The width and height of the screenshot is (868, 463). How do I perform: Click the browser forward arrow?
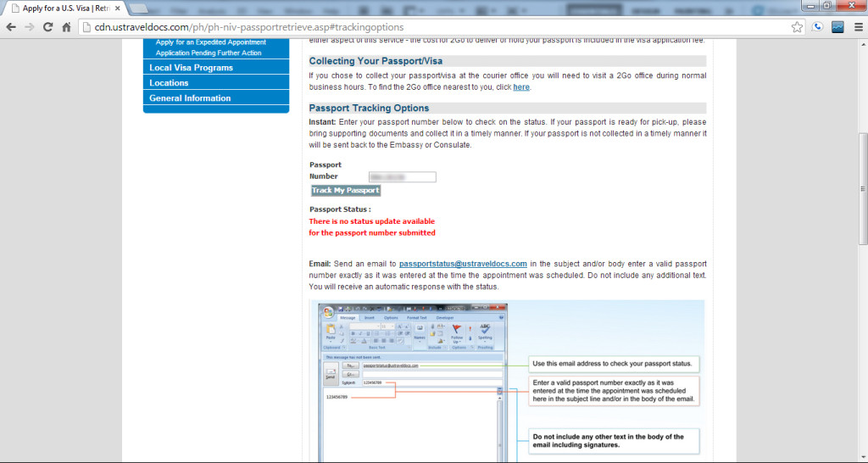[30, 27]
